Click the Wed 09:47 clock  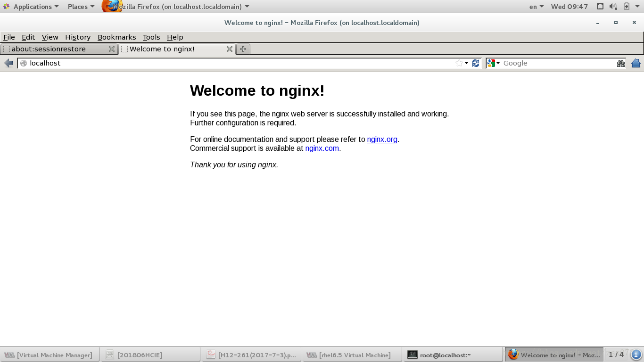[570, 7]
